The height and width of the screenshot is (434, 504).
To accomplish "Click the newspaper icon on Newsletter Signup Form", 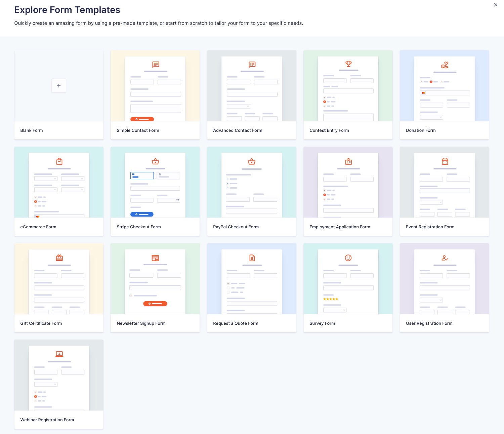I will click(155, 258).
